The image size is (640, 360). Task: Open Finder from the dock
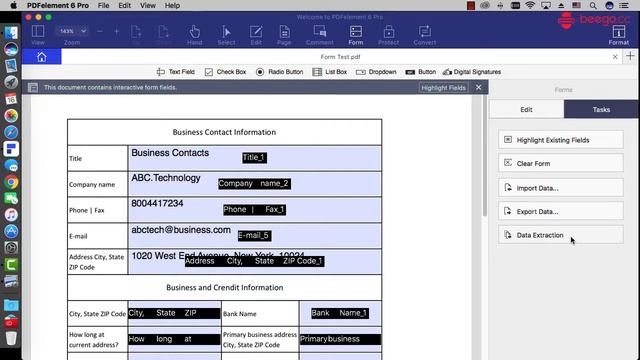coord(11,33)
